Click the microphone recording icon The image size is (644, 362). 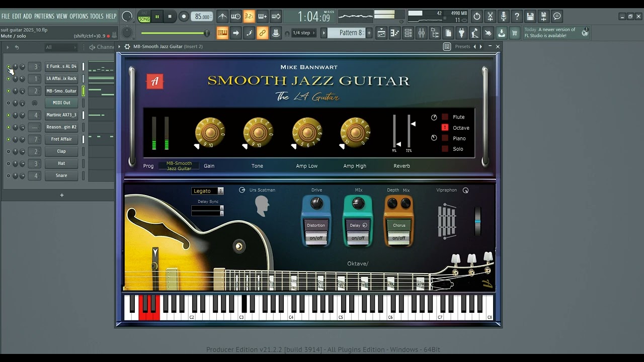(x=504, y=17)
